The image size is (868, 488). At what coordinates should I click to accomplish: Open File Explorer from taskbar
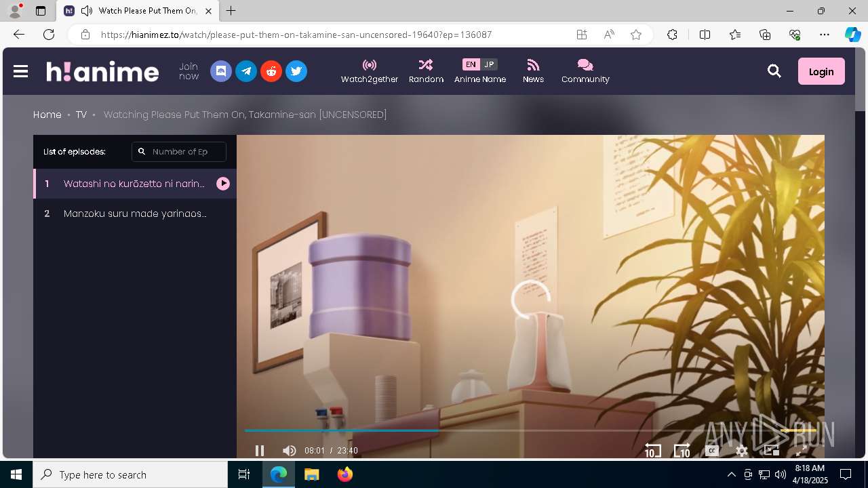pos(312,474)
